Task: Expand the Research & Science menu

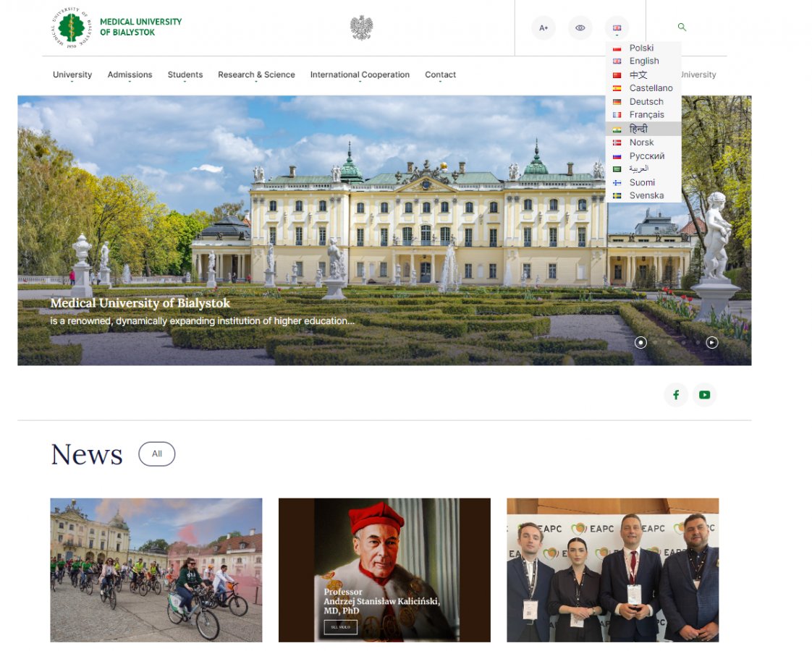Action: [256, 75]
